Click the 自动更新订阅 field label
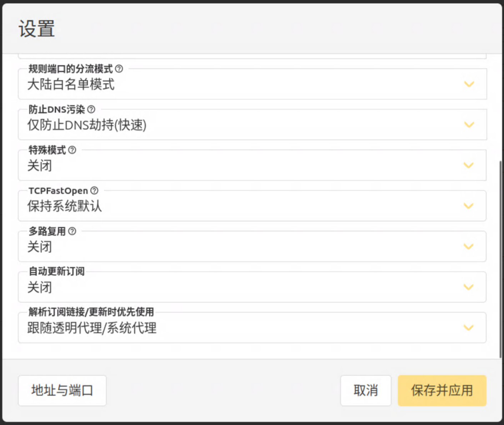This screenshot has height=425, width=504. click(x=56, y=271)
